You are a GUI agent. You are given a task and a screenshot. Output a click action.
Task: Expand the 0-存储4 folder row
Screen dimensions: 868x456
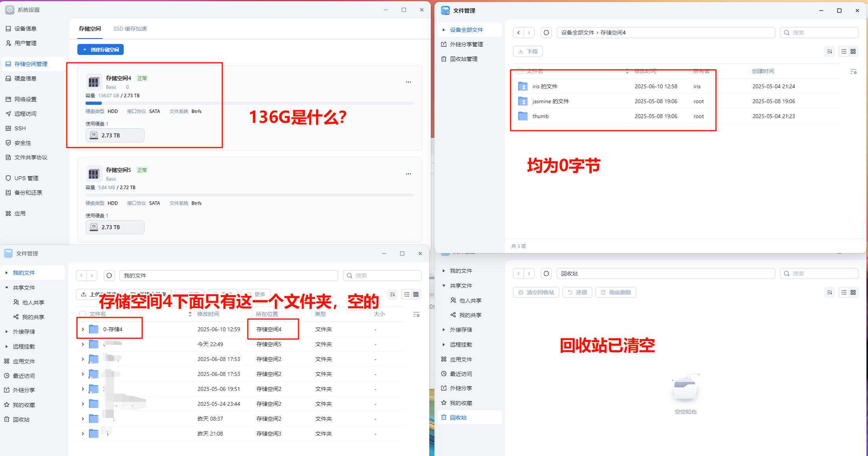coord(82,329)
